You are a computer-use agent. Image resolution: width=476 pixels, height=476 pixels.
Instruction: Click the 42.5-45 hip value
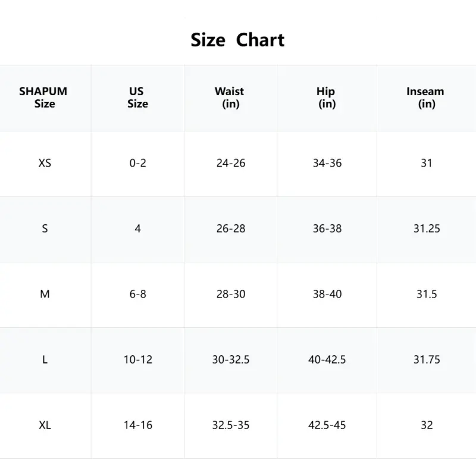coord(327,425)
